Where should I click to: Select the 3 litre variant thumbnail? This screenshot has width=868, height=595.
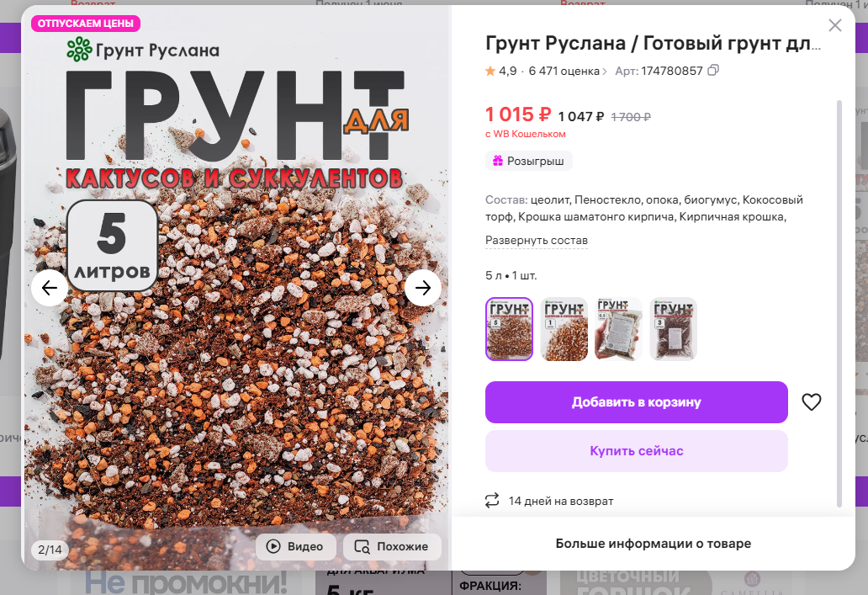673,329
